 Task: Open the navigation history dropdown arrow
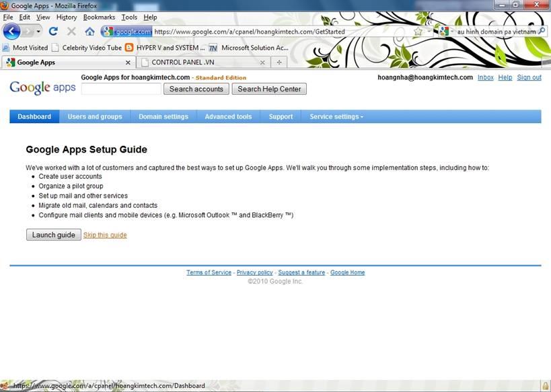tap(38, 32)
